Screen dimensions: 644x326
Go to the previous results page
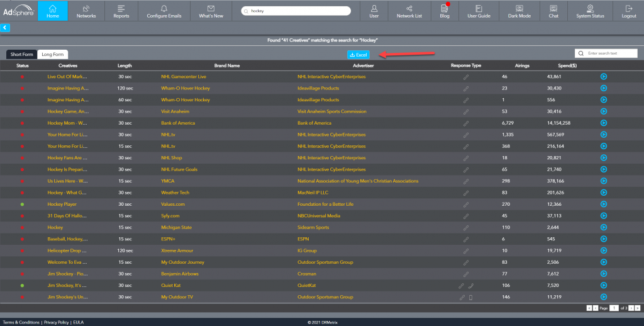(596, 308)
